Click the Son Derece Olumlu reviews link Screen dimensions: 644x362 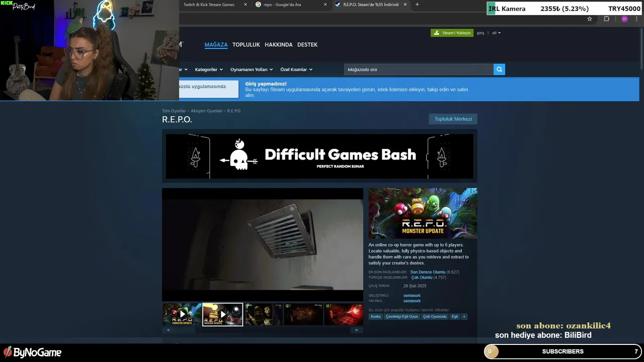point(428,272)
